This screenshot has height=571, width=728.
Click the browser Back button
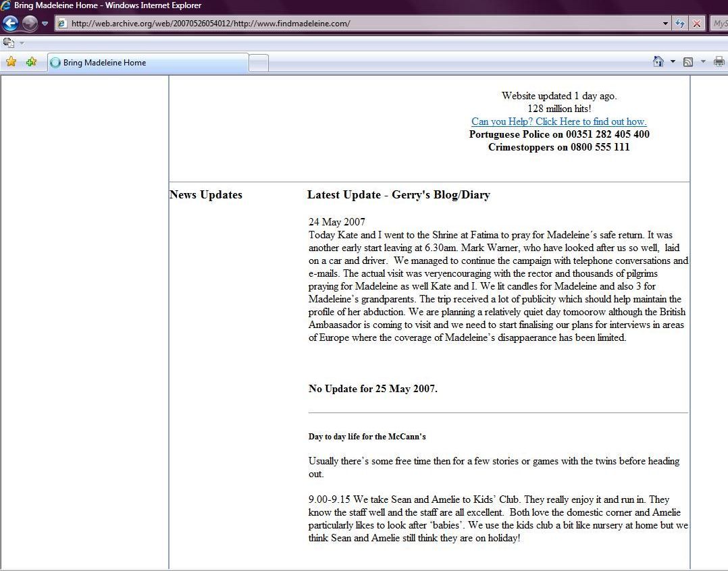[x=10, y=24]
